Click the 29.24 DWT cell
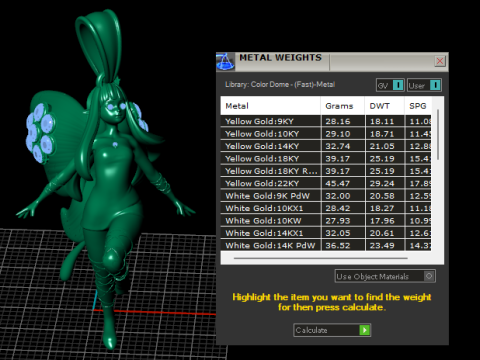The image size is (480, 360). pyautogui.click(x=385, y=184)
